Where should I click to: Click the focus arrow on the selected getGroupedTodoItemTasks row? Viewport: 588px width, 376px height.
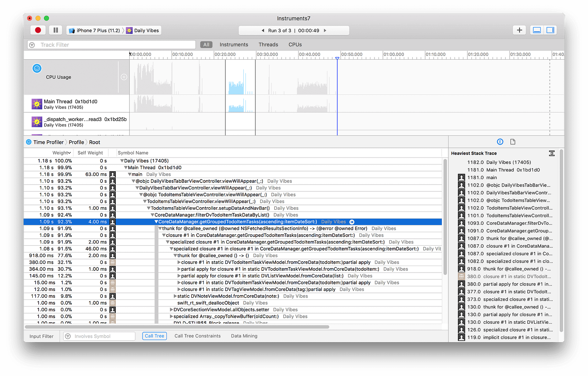[352, 222]
